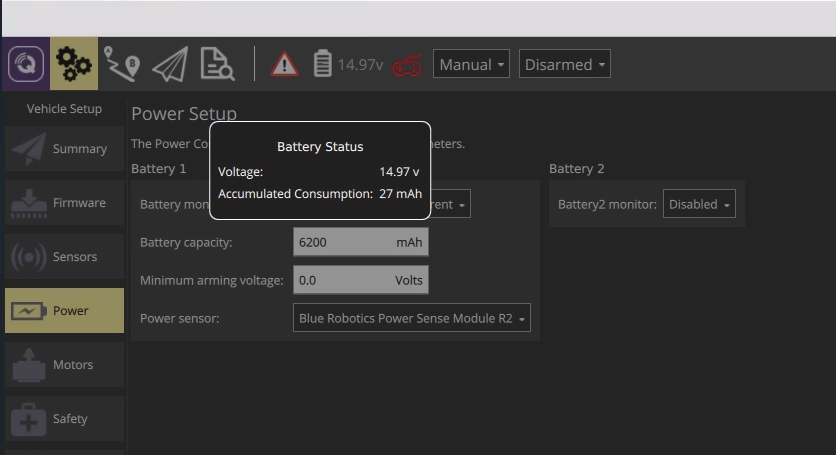The width and height of the screenshot is (836, 455).
Task: Edit the Minimum arming voltage field
Action: (x=360, y=280)
